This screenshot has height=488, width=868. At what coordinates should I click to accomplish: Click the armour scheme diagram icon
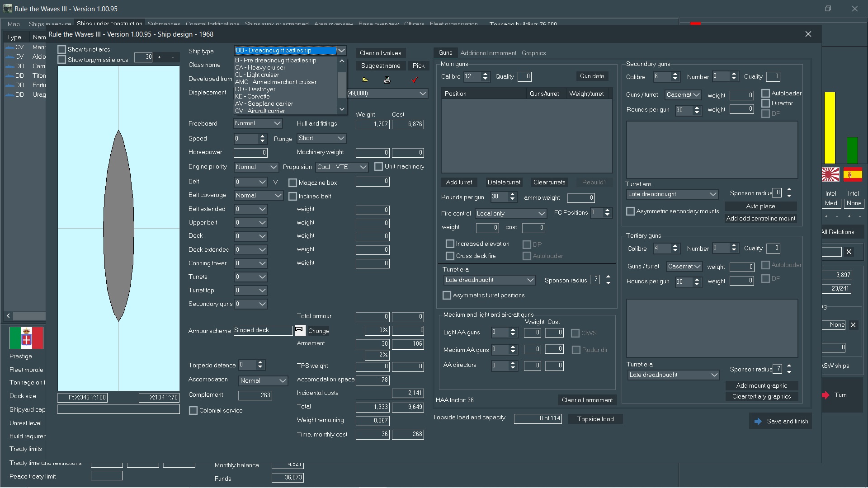300,330
